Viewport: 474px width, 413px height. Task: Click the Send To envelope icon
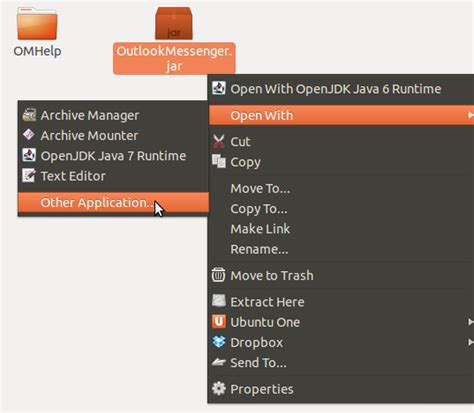point(219,362)
